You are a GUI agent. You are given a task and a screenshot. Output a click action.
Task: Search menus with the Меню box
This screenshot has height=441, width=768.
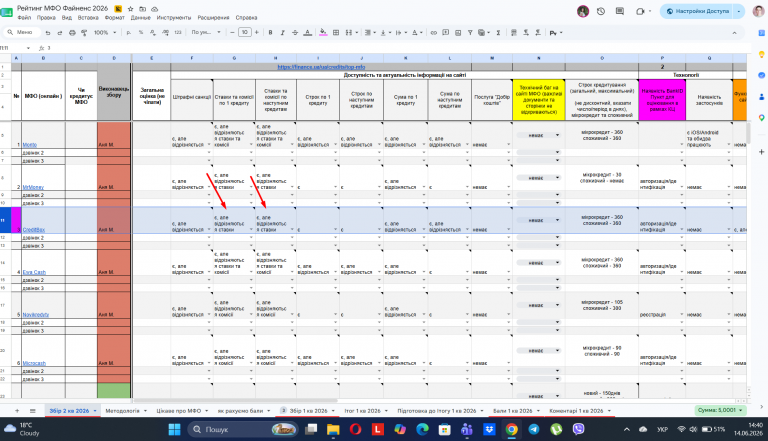tap(20, 32)
